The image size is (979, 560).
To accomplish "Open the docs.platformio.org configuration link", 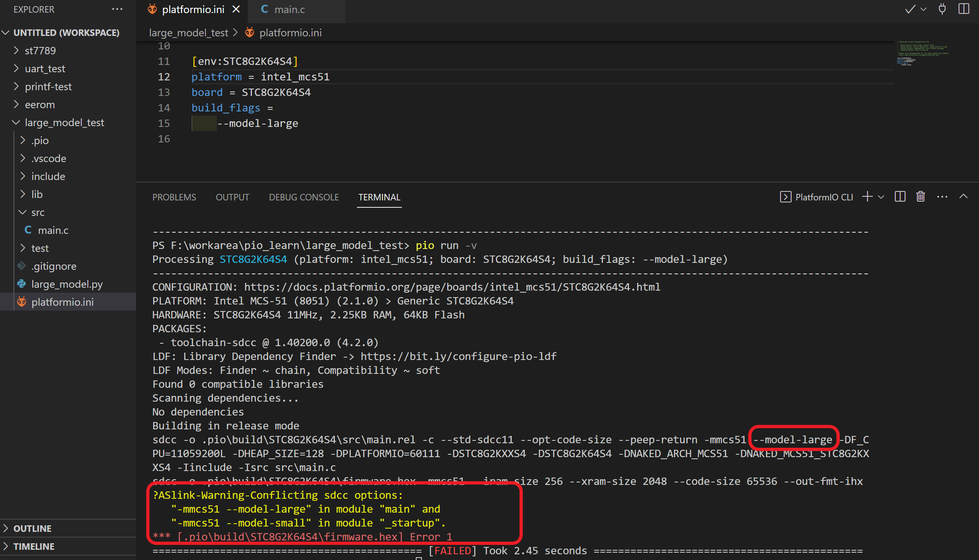I will 452,287.
